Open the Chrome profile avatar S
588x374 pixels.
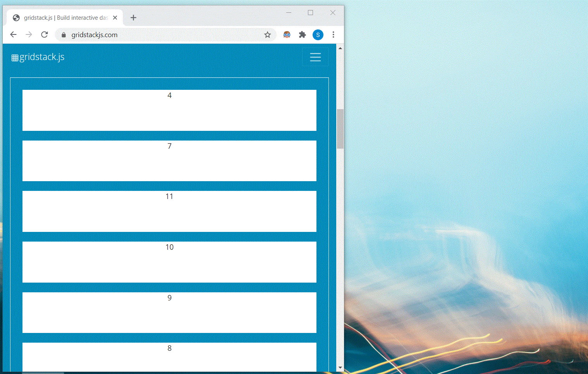coord(318,34)
